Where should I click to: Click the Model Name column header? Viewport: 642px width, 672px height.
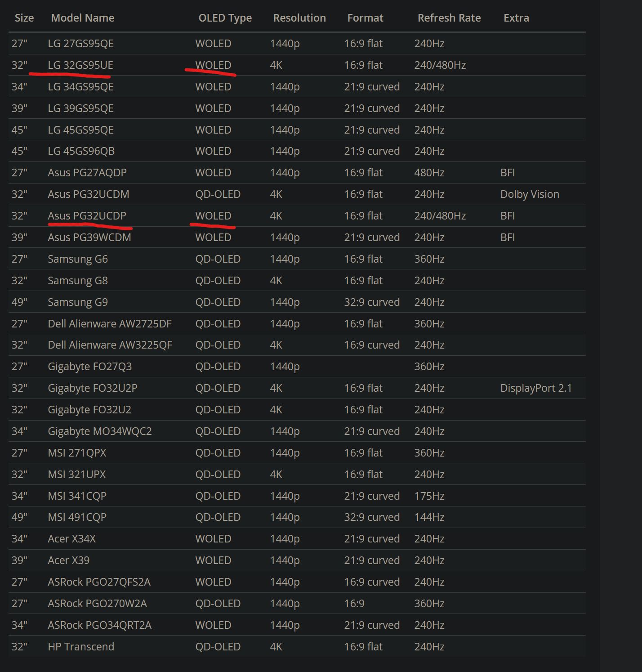pos(83,18)
